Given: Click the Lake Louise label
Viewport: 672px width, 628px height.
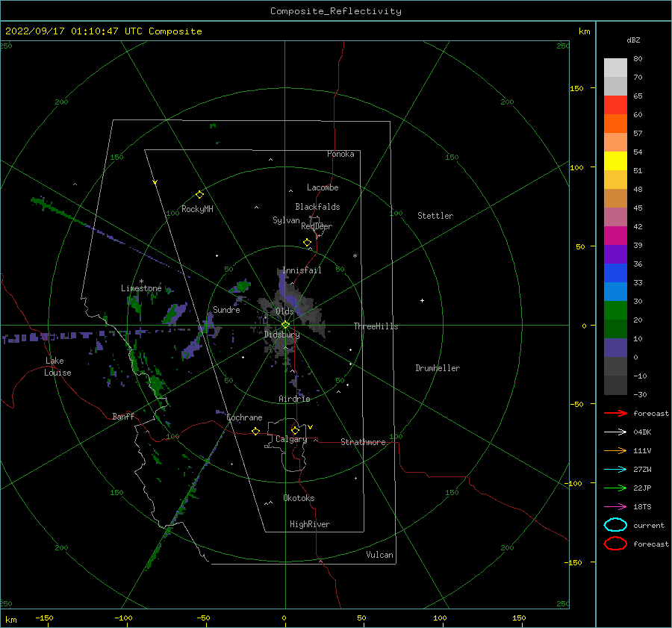Looking at the screenshot, I should point(57,367).
